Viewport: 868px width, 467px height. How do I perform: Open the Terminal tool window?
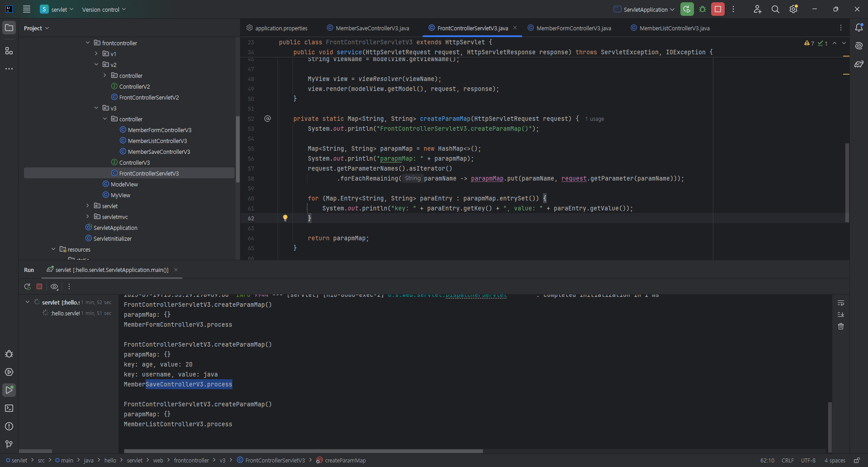[x=9, y=408]
